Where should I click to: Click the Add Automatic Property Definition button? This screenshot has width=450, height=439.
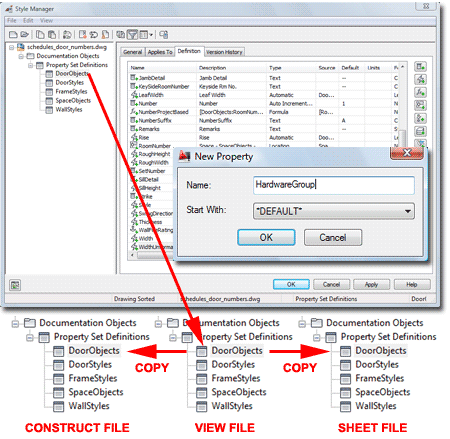pyautogui.click(x=420, y=79)
